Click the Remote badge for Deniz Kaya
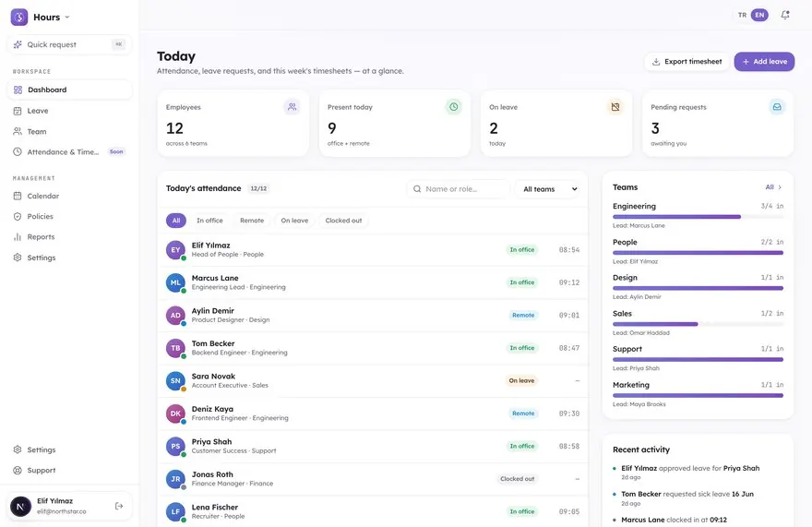 pos(523,413)
